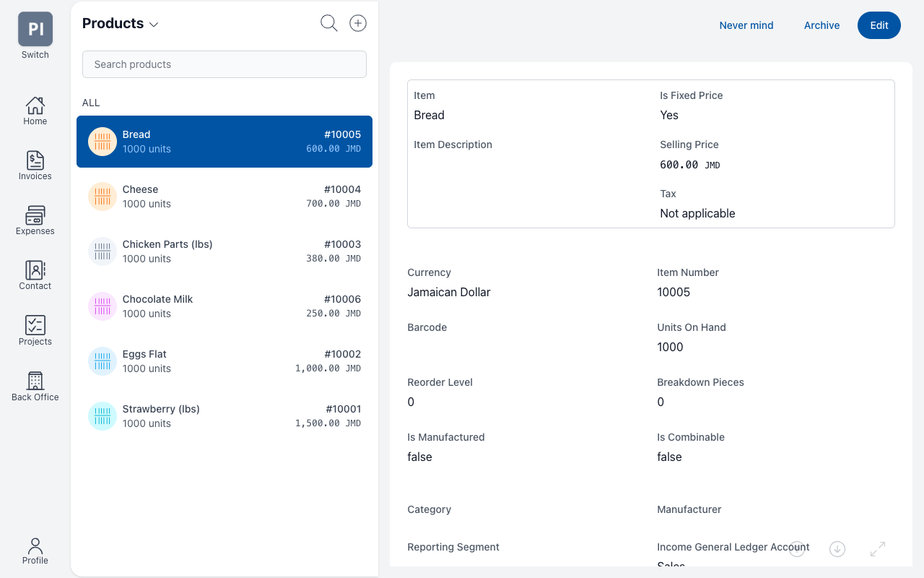Select Cheese product in list
This screenshot has width=924, height=578.
point(225,197)
